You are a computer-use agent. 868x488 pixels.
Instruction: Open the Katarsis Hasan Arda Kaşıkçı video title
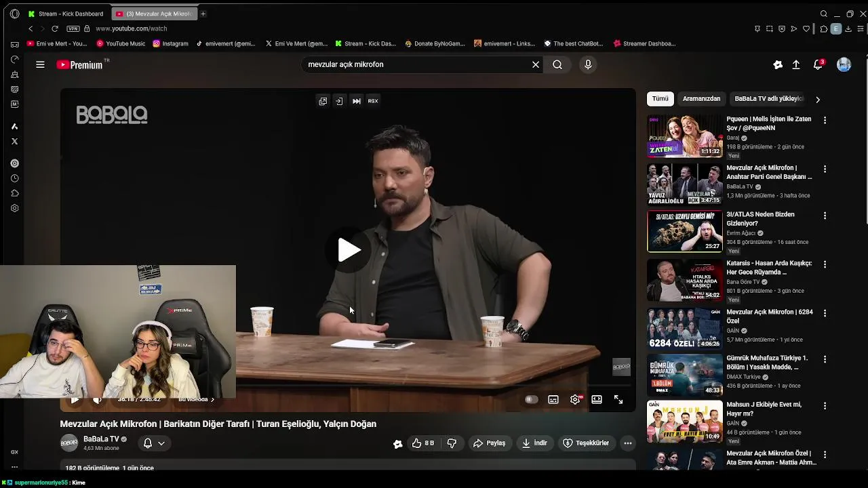pos(769,267)
